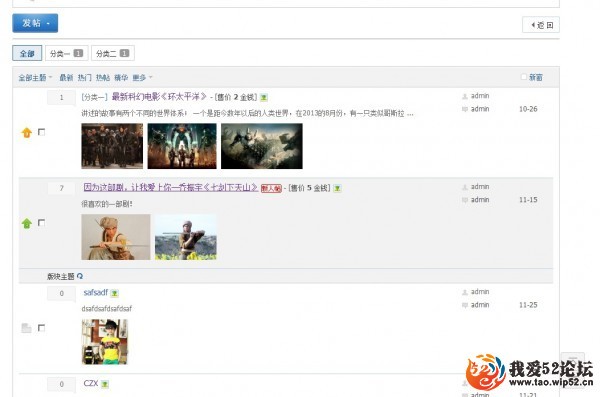600x397 pixels.
Task: Click the orange pinned-thread arrow icon
Action: pyautogui.click(x=27, y=133)
